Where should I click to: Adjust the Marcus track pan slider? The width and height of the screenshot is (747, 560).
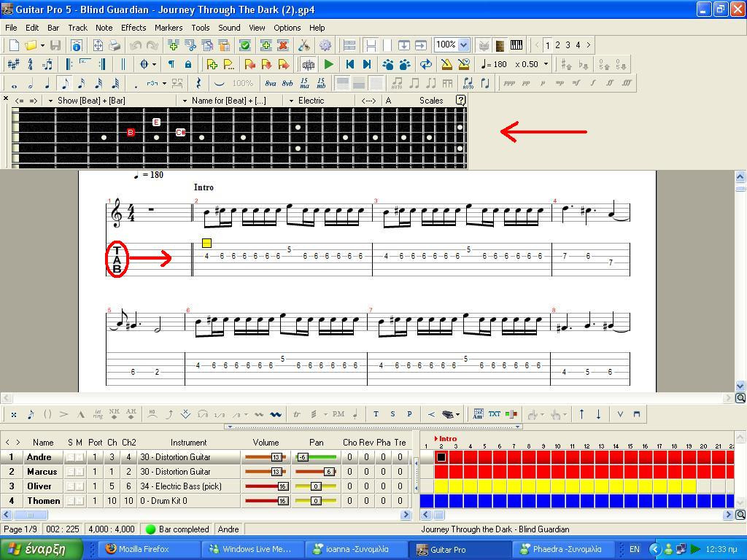click(x=316, y=472)
